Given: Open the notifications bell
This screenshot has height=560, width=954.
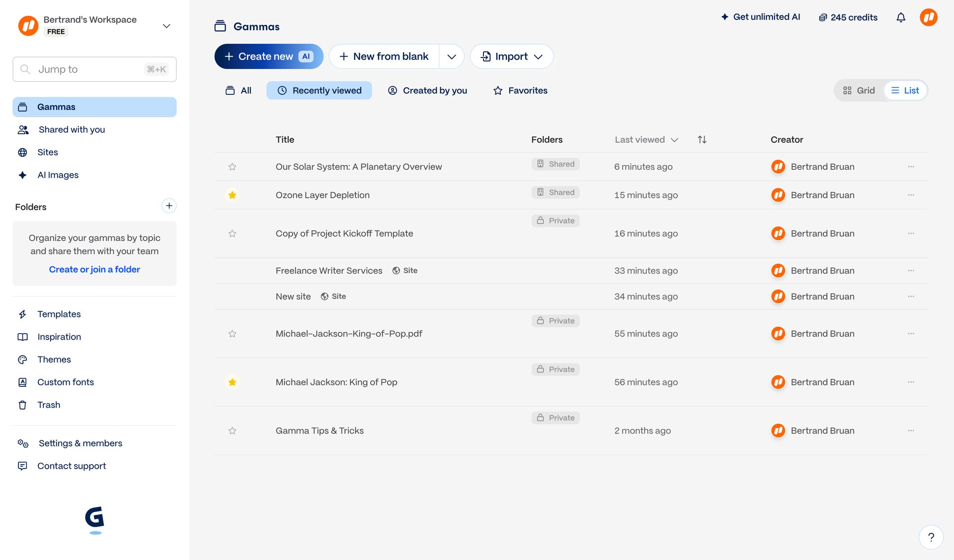Looking at the screenshot, I should pyautogui.click(x=900, y=17).
